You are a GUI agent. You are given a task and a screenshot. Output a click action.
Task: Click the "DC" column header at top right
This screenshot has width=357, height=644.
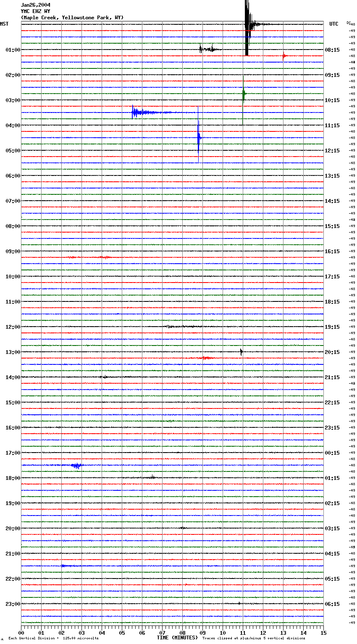349,23
